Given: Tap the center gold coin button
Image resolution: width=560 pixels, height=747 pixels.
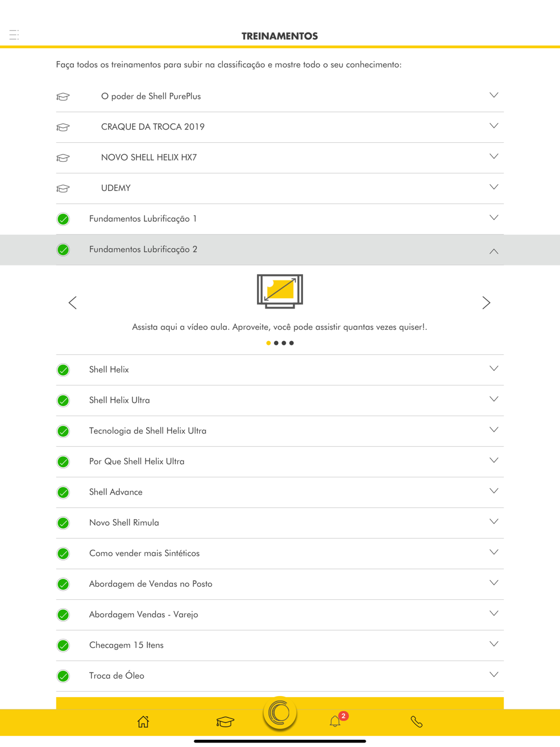Looking at the screenshot, I should tap(280, 713).
